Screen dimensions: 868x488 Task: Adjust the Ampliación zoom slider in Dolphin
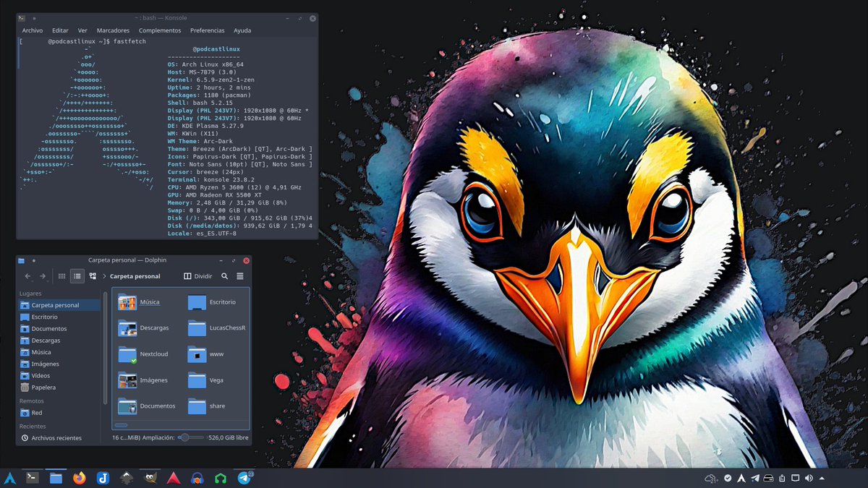[192, 437]
